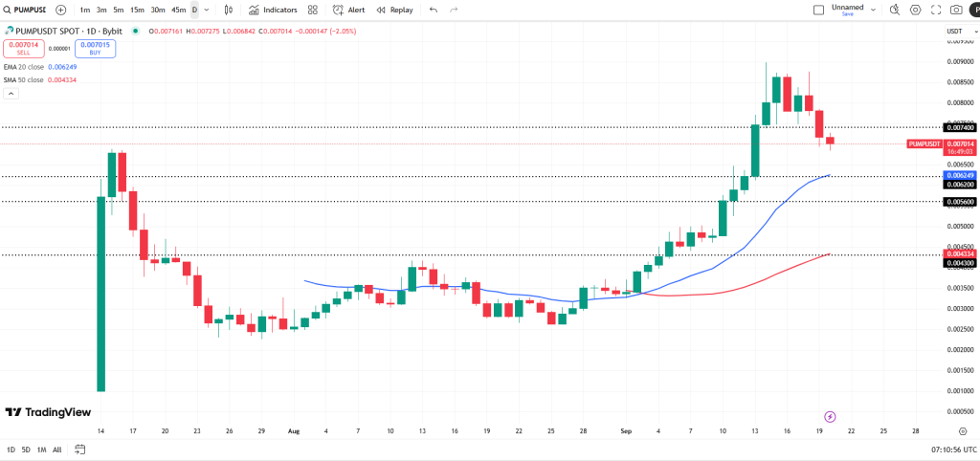
Task: Click the BUY 0.007015 button
Action: [95, 49]
